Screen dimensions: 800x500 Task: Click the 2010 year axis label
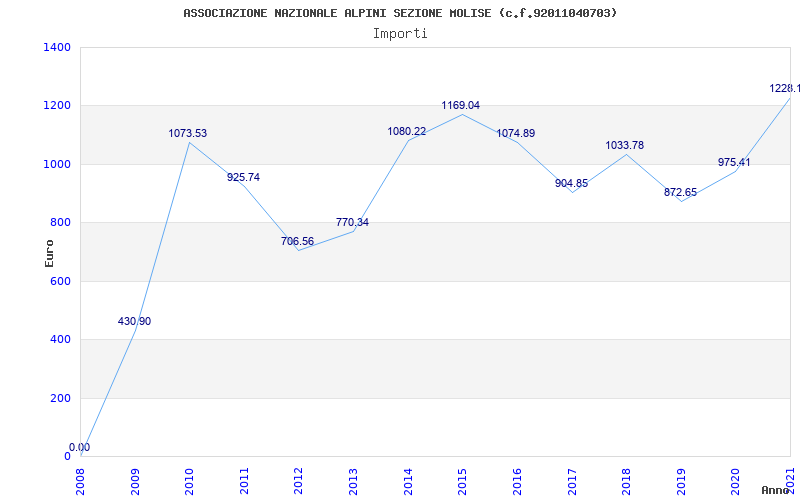190,482
